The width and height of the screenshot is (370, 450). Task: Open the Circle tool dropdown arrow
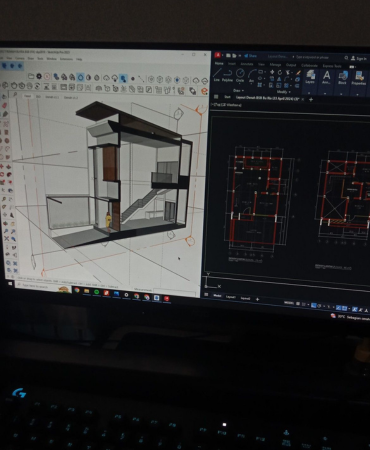[x=240, y=85]
